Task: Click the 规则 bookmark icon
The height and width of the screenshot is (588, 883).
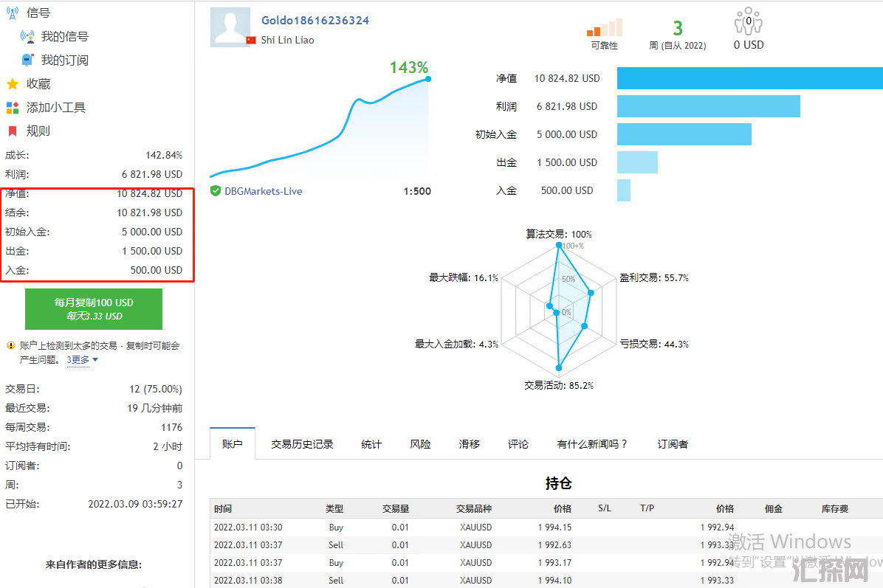Action: 13,131
